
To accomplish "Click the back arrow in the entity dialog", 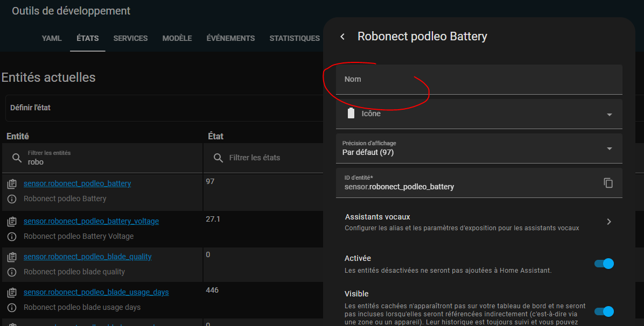I will pyautogui.click(x=342, y=37).
